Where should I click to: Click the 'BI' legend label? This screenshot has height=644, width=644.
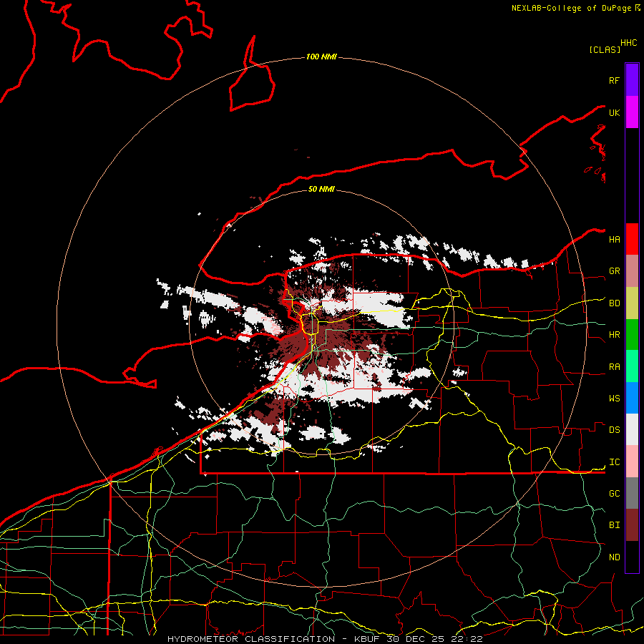(x=615, y=525)
